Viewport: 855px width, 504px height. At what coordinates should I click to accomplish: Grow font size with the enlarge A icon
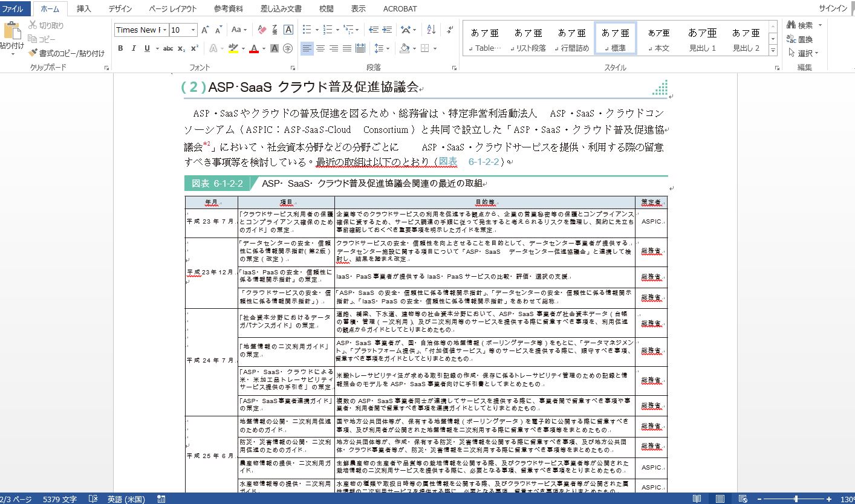[205, 30]
